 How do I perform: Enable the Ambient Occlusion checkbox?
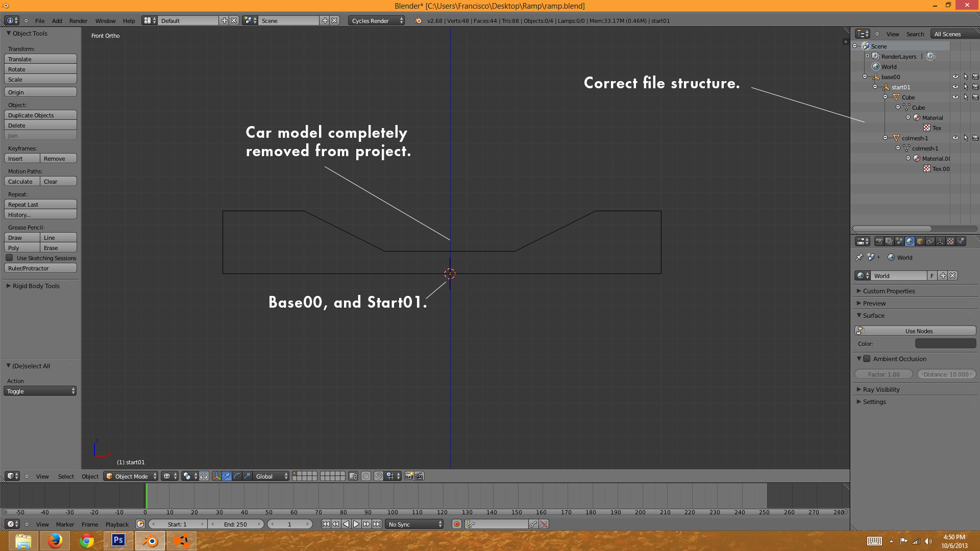click(867, 359)
